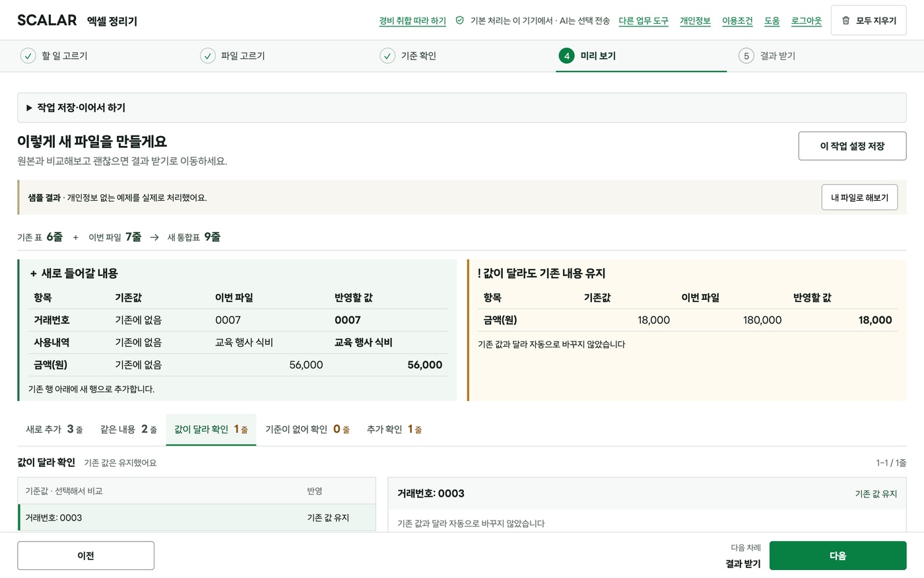Click the 새 통합표 9줄 summary
Viewport: 924px width, 578px height.
[194, 237]
